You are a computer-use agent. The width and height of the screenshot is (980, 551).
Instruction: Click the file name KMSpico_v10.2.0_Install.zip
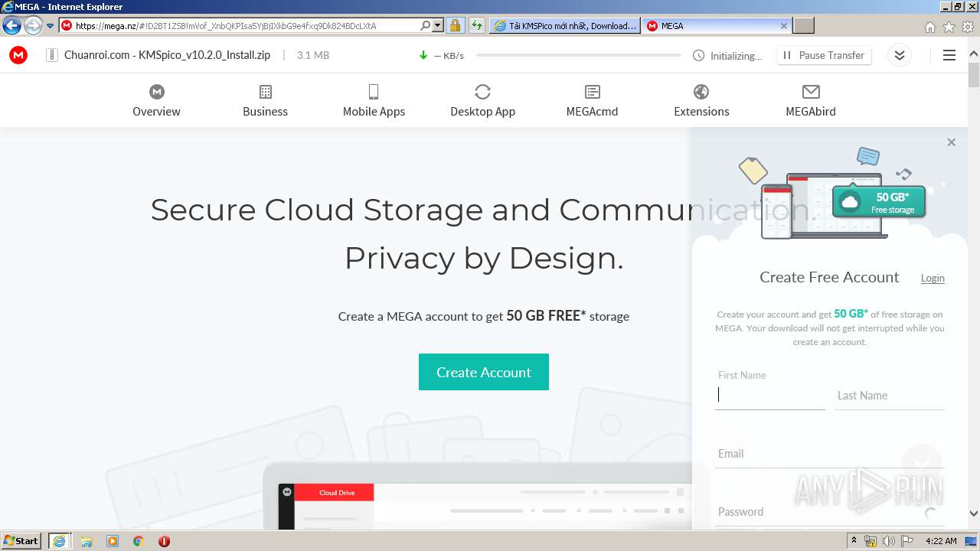pos(204,55)
